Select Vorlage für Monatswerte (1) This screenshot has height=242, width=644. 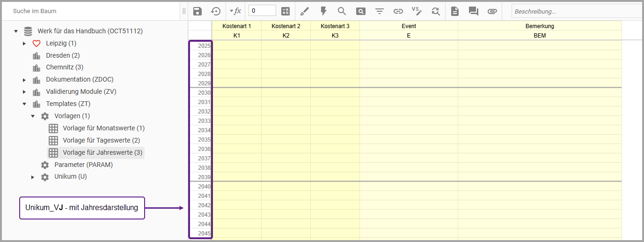click(103, 128)
